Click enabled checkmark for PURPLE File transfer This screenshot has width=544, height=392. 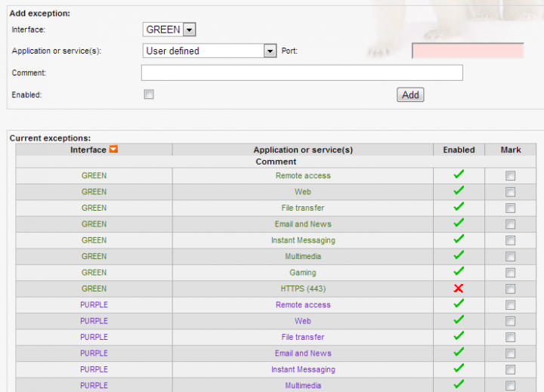pos(458,337)
